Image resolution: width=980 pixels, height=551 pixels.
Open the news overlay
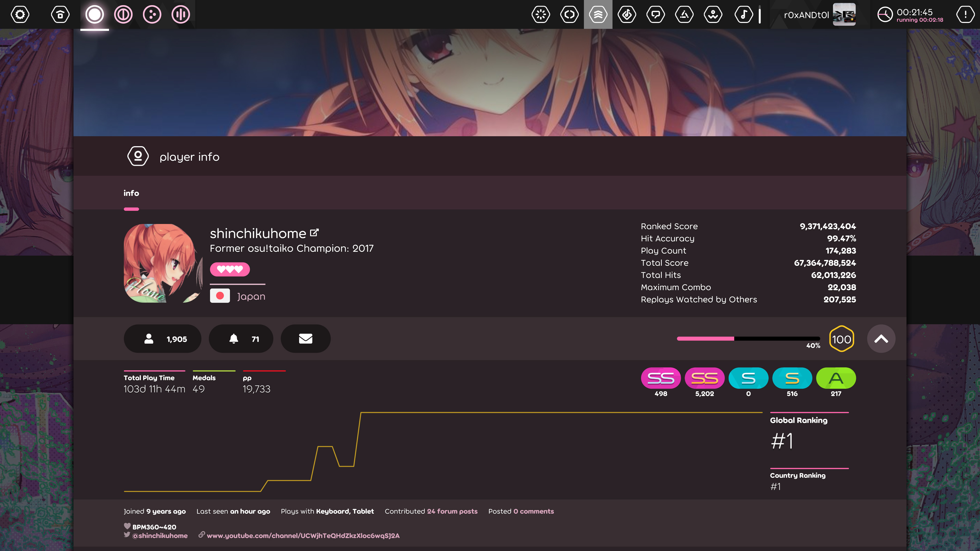coord(541,15)
